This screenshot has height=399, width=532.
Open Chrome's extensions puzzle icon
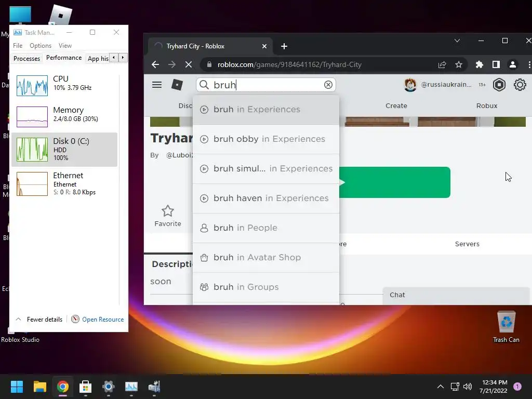[480, 64]
